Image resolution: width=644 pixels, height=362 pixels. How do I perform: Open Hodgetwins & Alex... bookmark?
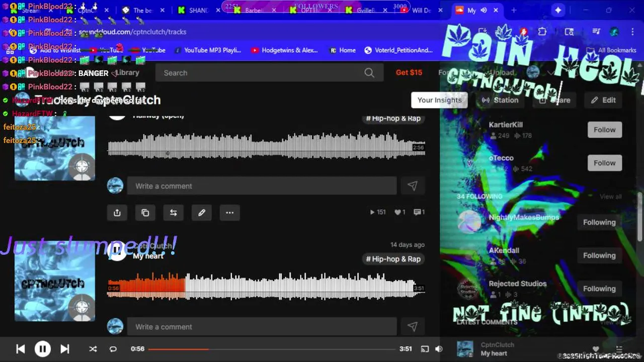pyautogui.click(x=285, y=50)
